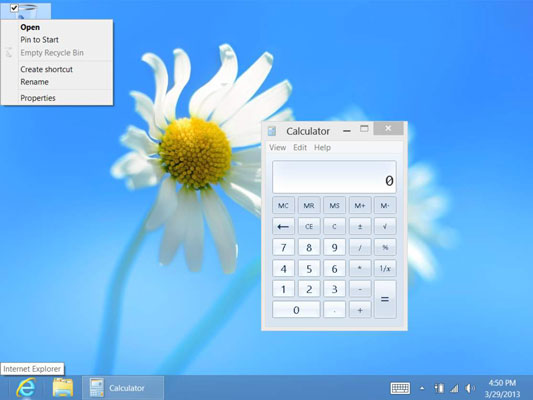Open the touch keyboard tray icon
This screenshot has width=533, height=400.
coord(400,388)
